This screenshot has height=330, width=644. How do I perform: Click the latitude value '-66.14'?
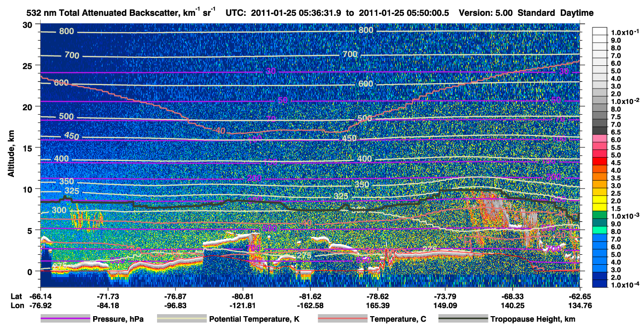pyautogui.click(x=40, y=296)
